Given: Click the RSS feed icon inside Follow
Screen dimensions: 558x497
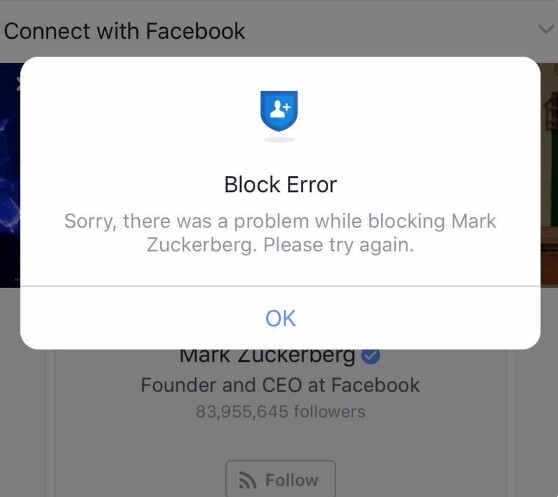Looking at the screenshot, I should (247, 480).
